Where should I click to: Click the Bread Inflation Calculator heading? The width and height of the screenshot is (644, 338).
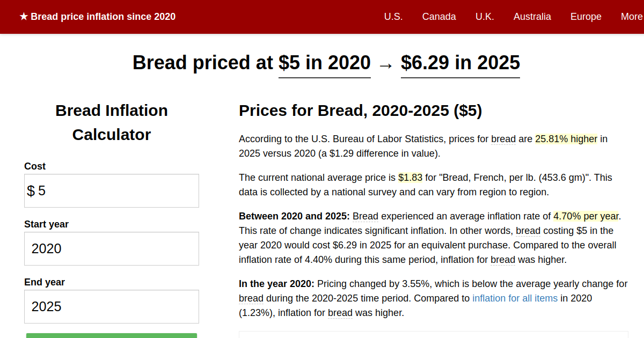click(x=111, y=122)
